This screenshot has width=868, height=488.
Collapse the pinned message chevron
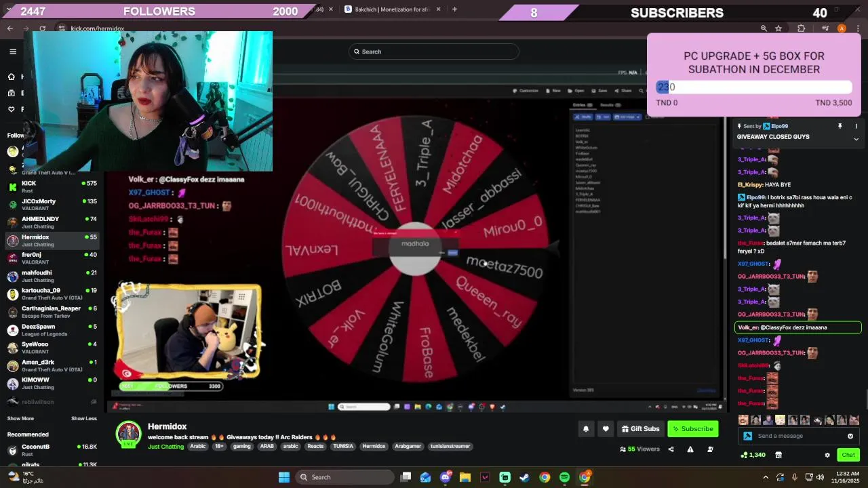tap(856, 139)
